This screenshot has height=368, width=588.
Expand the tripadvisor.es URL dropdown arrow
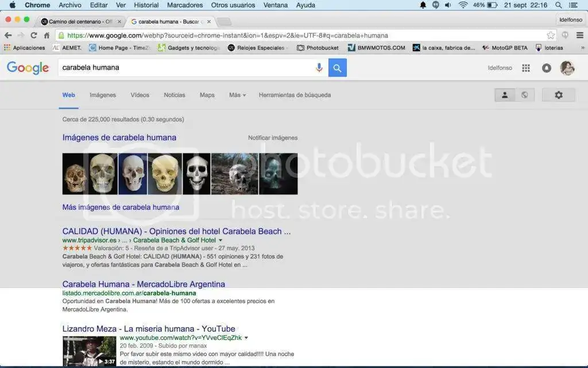point(220,240)
